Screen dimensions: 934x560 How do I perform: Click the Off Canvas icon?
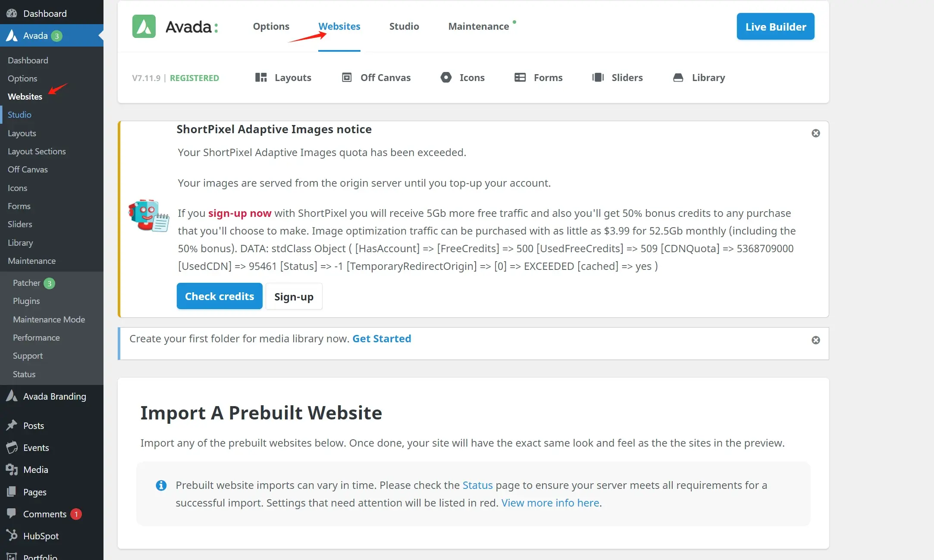[x=347, y=78]
